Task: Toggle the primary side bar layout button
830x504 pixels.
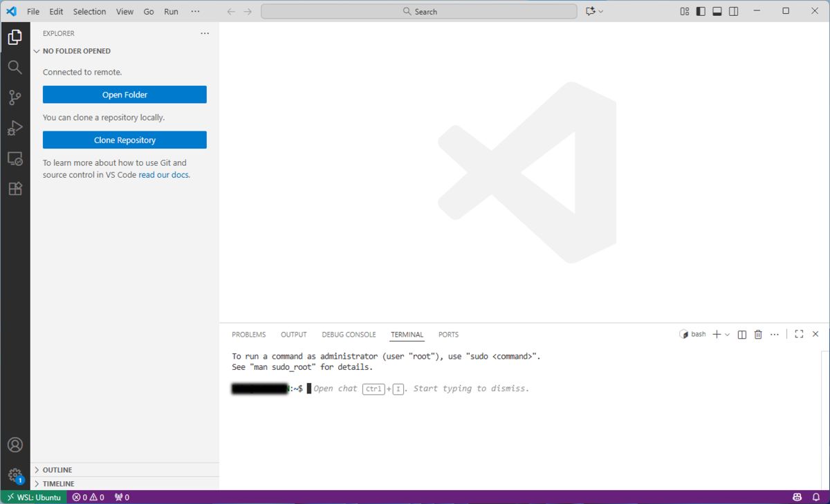Action: point(701,12)
